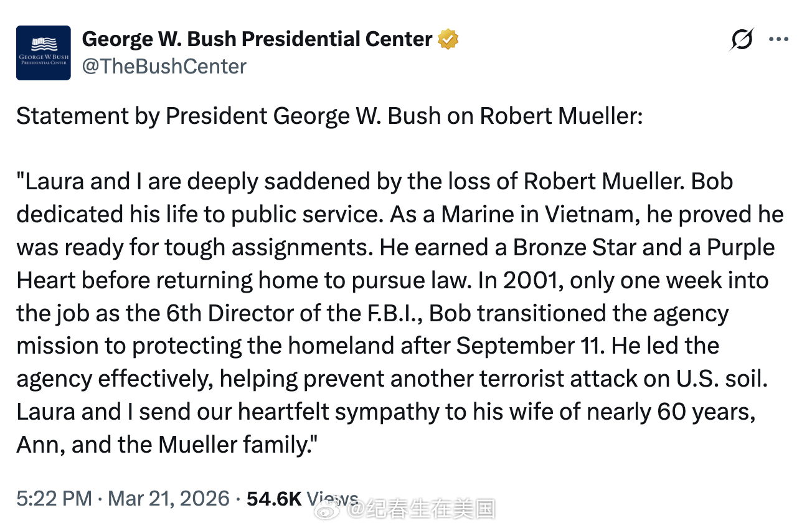The image size is (812, 528).
Task: Visit the @TheBushCenter handle link
Action: click(x=164, y=66)
